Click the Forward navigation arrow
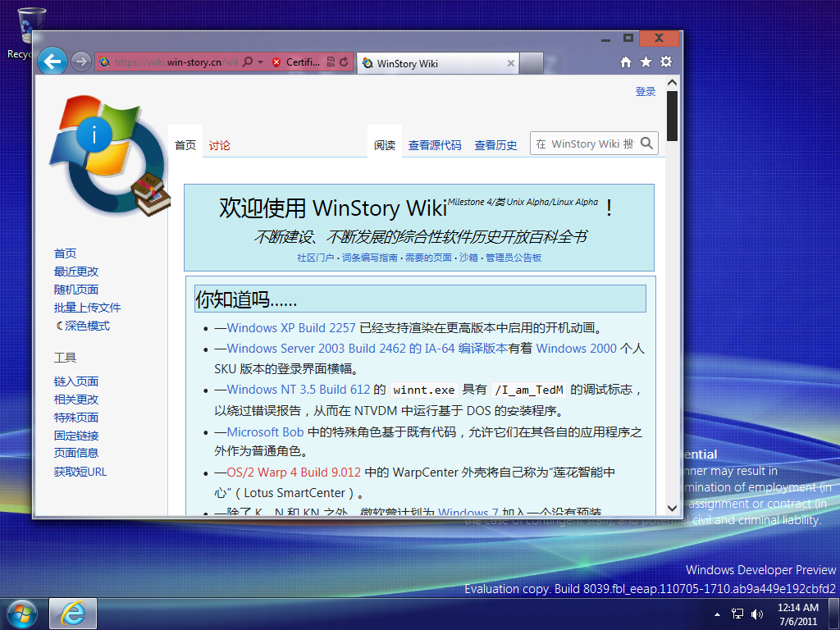This screenshot has height=630, width=840. point(80,62)
